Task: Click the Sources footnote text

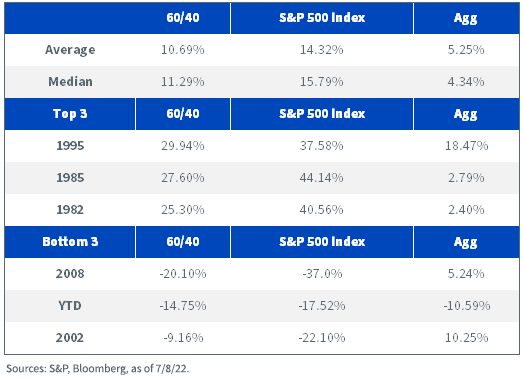Action: tap(98, 369)
